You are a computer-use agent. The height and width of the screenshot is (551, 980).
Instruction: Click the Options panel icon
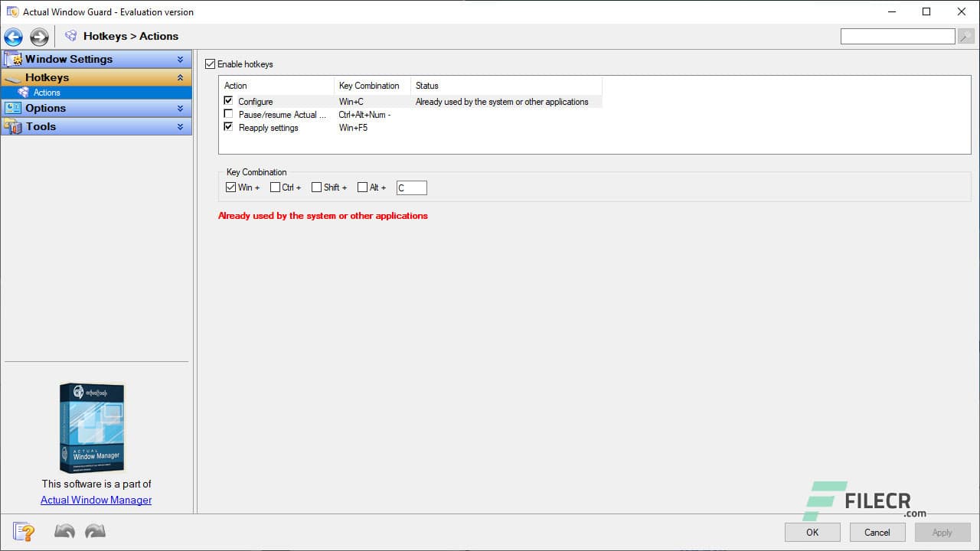tap(13, 108)
